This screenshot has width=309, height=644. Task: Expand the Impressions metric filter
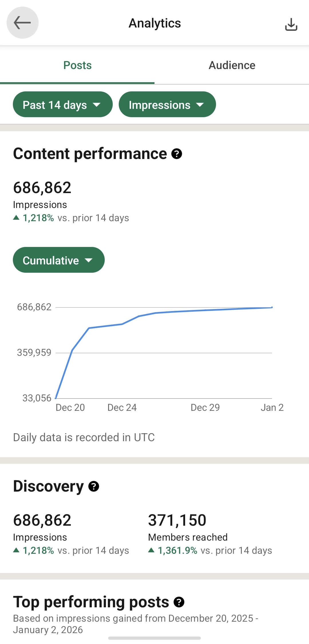click(167, 105)
